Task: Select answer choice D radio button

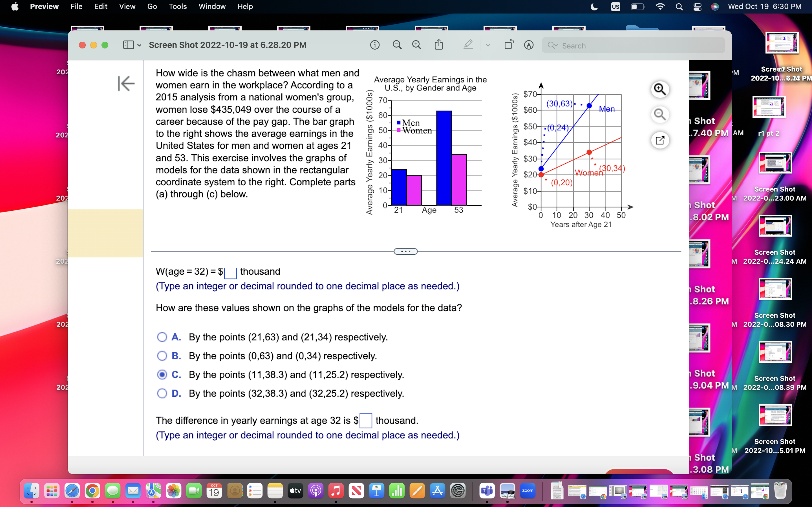Action: pos(162,394)
